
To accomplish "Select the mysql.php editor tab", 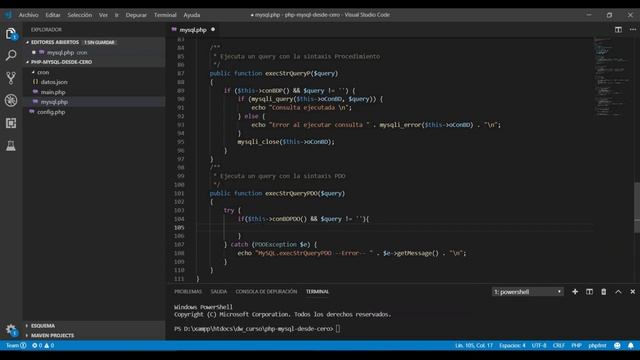I will [193, 29].
